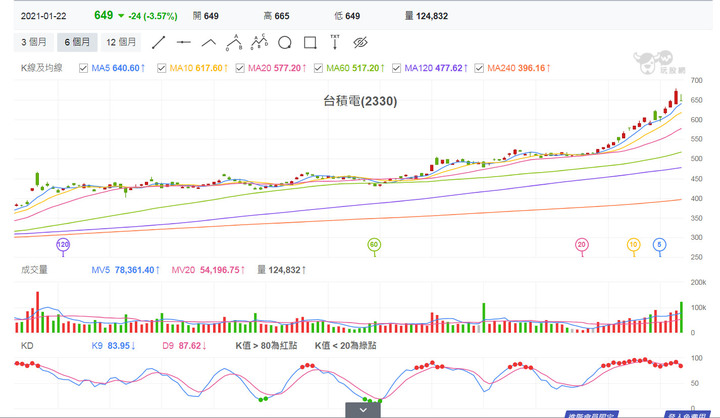Click the D9 87.62 indicator value
Screen dimensions: 720x418
tap(184, 345)
